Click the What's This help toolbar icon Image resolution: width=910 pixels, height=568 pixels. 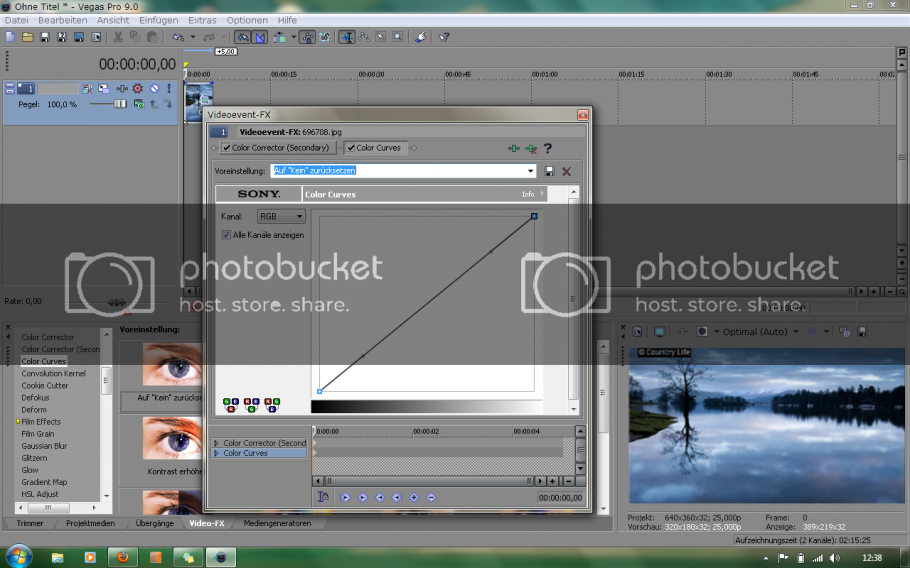[444, 37]
